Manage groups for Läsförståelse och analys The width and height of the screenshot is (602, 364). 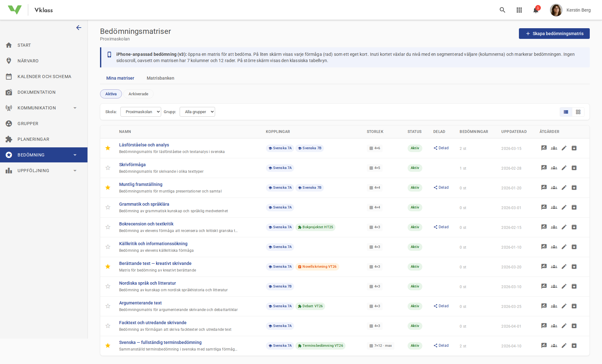click(554, 148)
